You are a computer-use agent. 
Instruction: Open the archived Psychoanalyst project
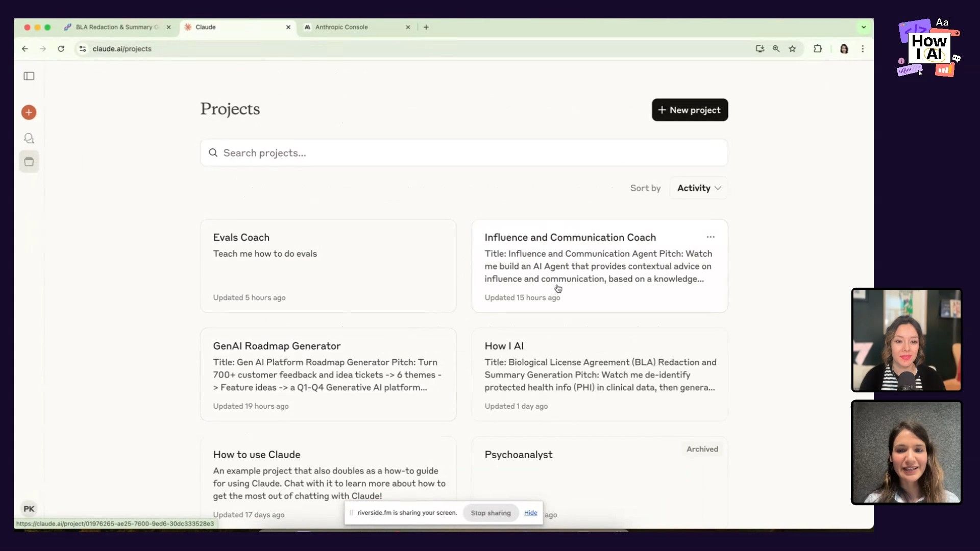click(600, 482)
